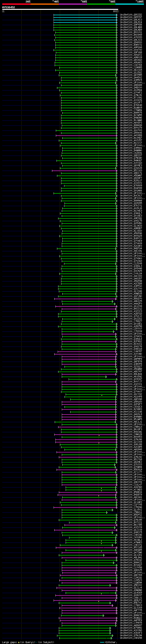The width and height of the screenshot is (146, 644).
Task: Click the short green bar for UniRef100_B8HKY6
Action: pos(82,615)
